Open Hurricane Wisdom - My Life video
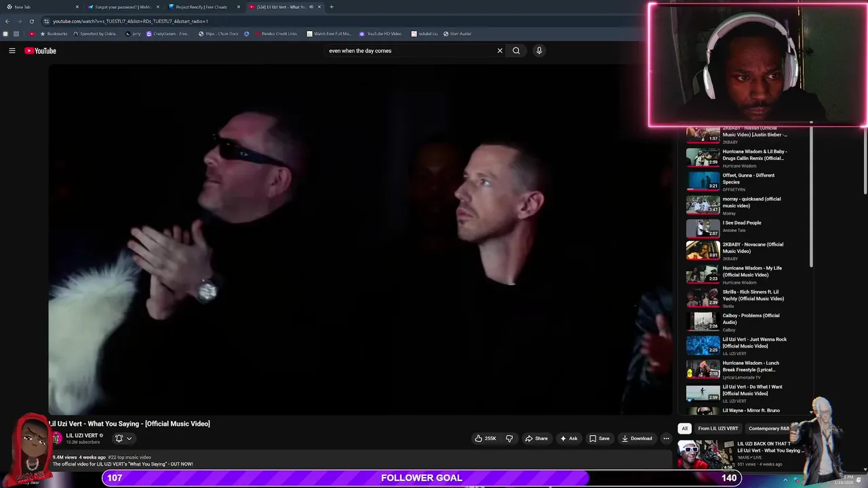The image size is (868, 488). click(x=738, y=274)
